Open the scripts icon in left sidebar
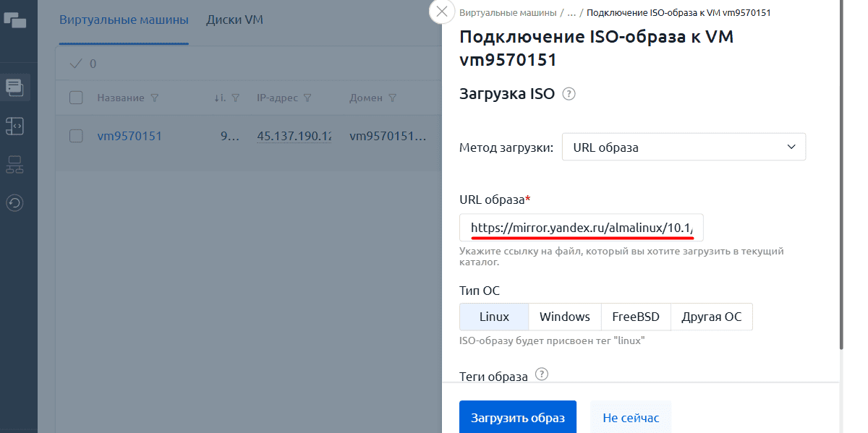The width and height of the screenshot is (868, 433). (x=14, y=127)
